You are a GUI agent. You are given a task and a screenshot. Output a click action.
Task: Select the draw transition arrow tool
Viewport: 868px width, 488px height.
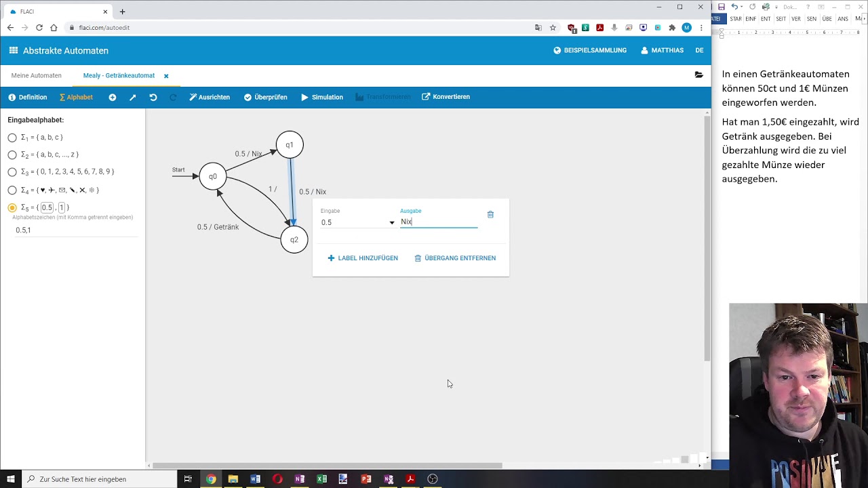pyautogui.click(x=133, y=98)
